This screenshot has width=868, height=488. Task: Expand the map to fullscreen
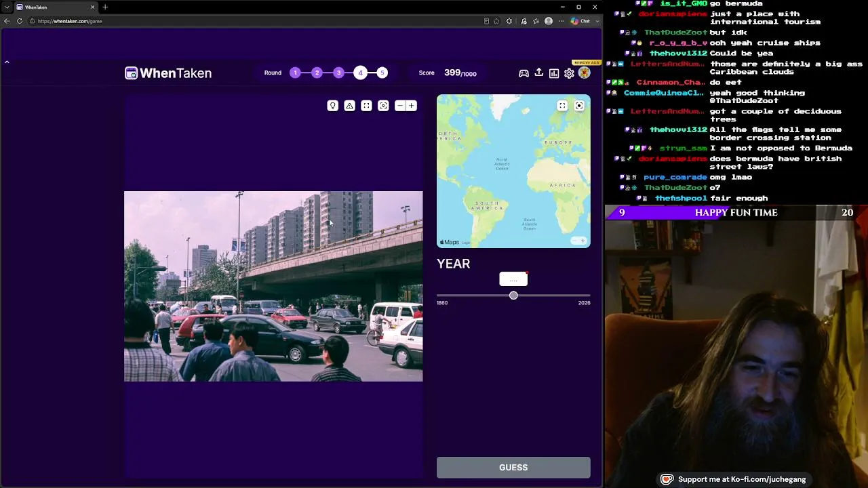tap(562, 106)
